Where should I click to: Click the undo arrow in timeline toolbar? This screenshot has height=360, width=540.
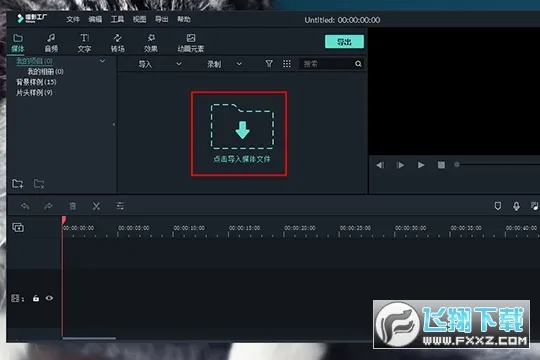tap(25, 206)
